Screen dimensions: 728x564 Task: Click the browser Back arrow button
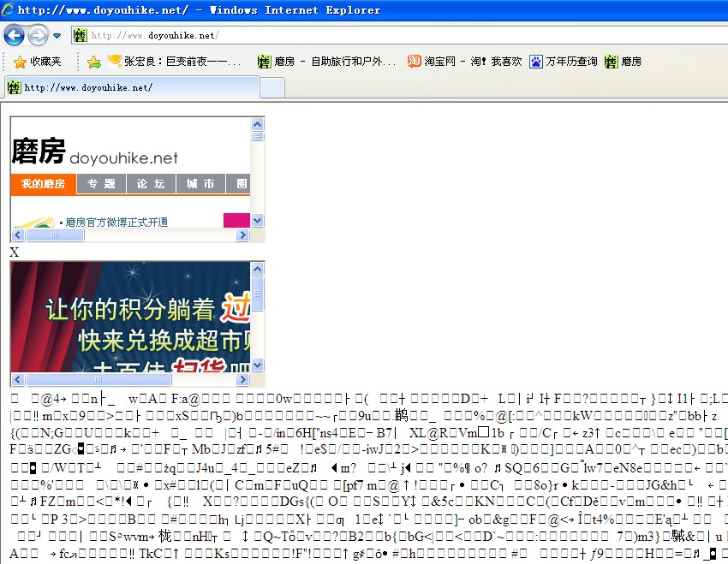click(x=14, y=35)
